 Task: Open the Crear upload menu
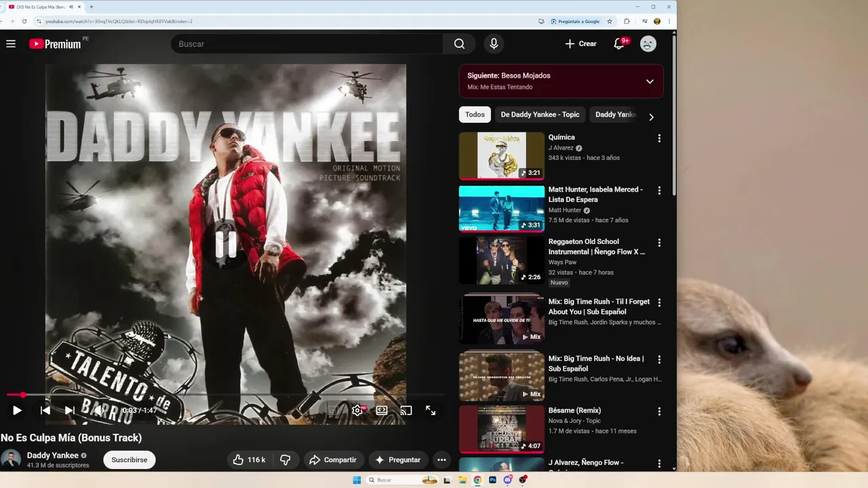(x=580, y=44)
